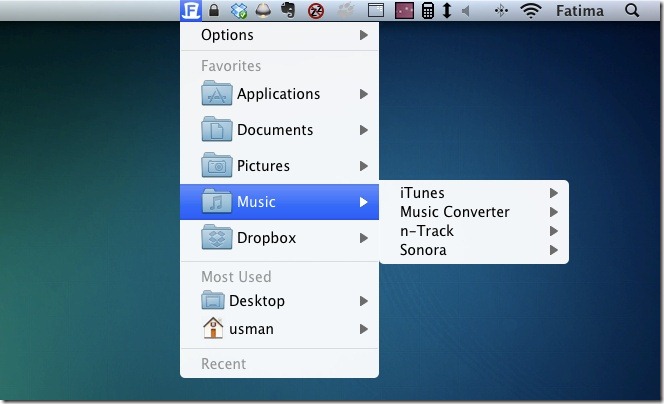
Task: Open the volume speaker menu bar icon
Action: [x=465, y=11]
